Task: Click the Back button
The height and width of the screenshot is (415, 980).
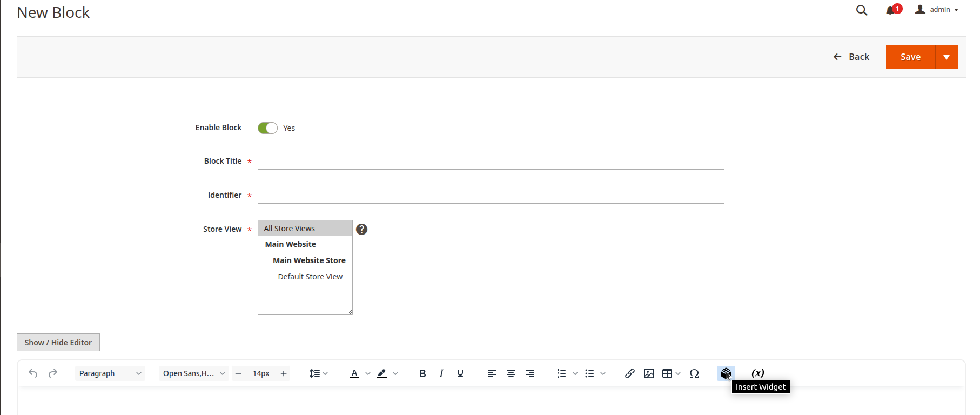Action: pos(851,57)
